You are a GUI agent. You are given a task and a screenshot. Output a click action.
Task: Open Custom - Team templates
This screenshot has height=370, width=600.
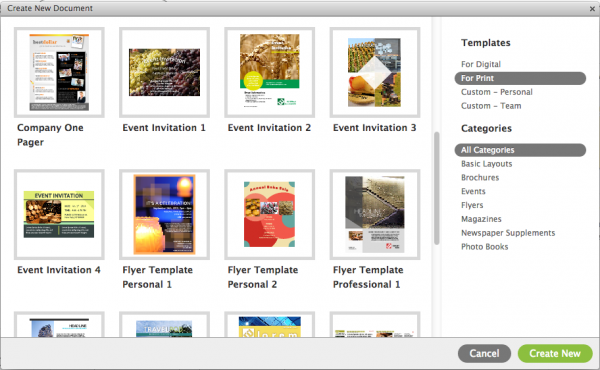tap(491, 106)
